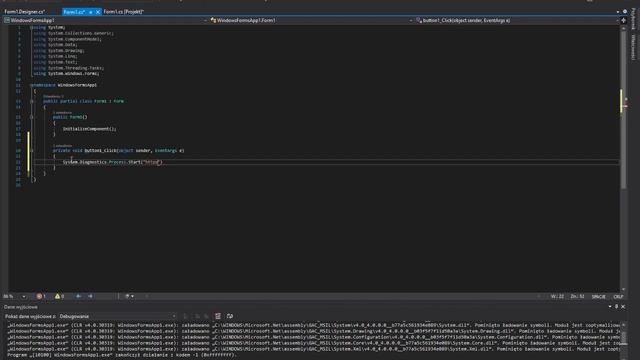Open the output panel window position menu
This screenshot has width=640, height=360.
[610, 307]
